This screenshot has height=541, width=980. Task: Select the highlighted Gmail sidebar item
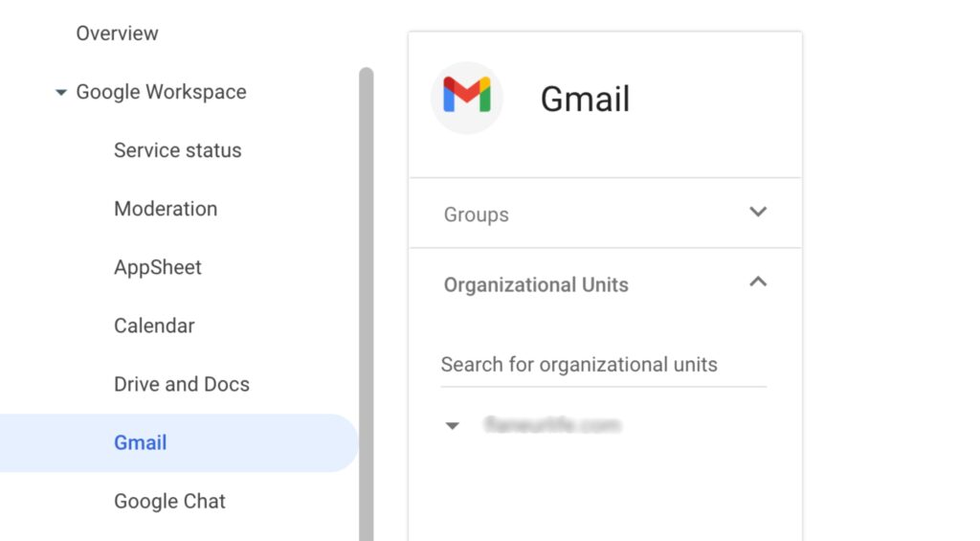(141, 442)
